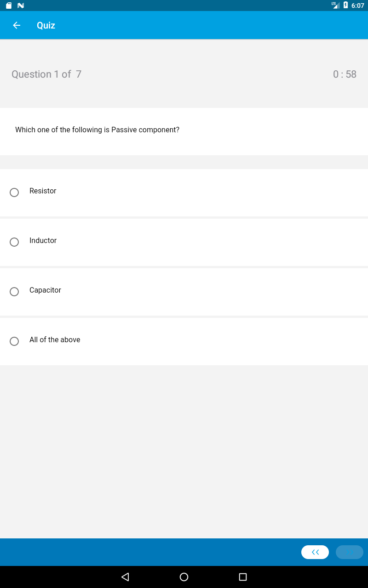This screenshot has height=588, width=368.
Task: Choose the All of the above radio option
Action: (x=14, y=341)
